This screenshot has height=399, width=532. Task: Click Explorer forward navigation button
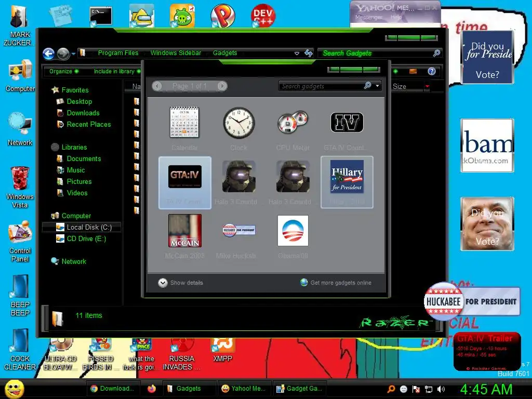point(63,54)
